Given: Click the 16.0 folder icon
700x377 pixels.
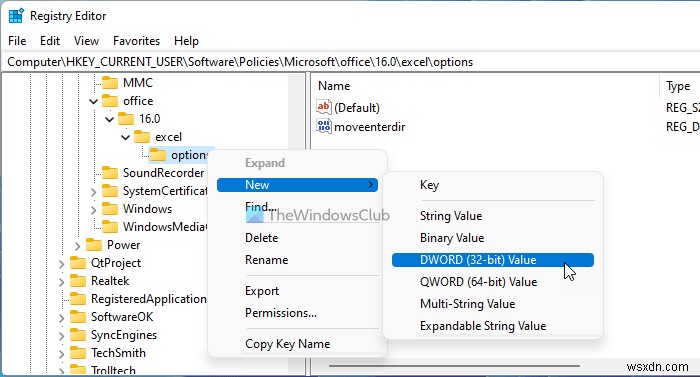Looking at the screenshot, I should [126, 119].
